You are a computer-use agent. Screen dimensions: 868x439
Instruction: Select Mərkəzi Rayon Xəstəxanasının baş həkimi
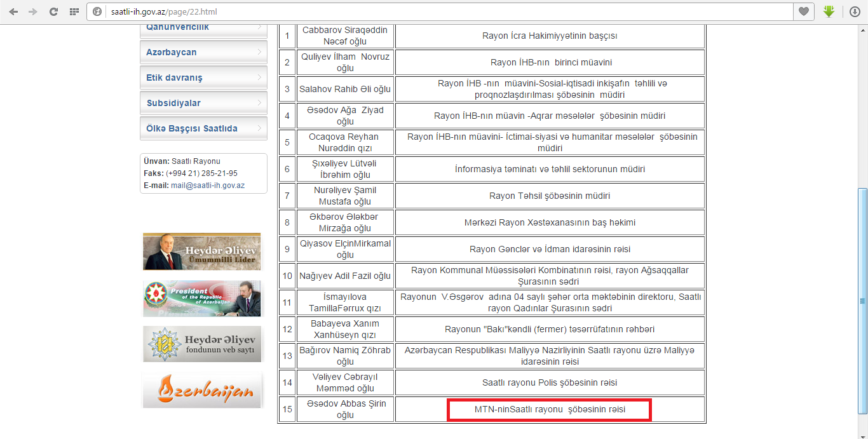550,222
